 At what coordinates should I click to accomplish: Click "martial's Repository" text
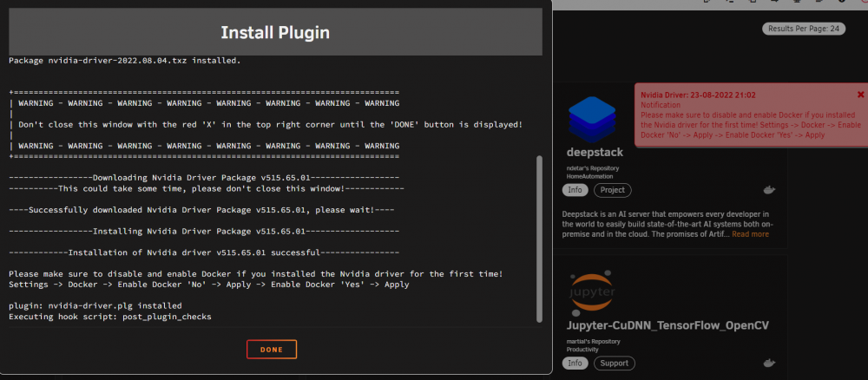pos(593,341)
